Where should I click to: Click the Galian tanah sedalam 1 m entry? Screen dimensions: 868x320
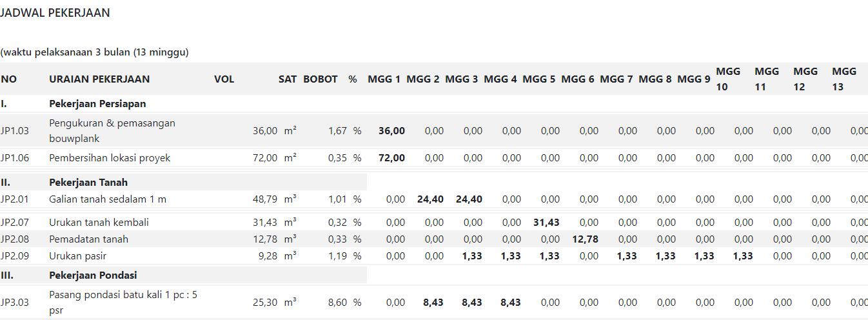[108, 199]
